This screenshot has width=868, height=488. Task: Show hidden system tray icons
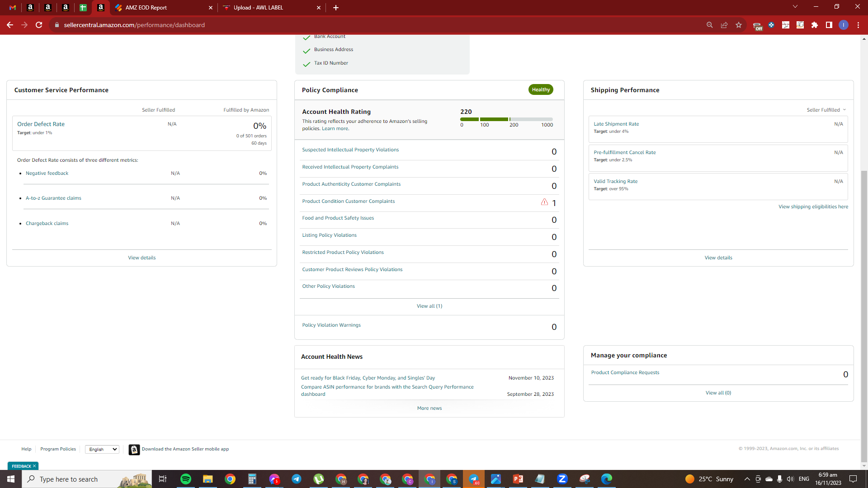pos(747,479)
